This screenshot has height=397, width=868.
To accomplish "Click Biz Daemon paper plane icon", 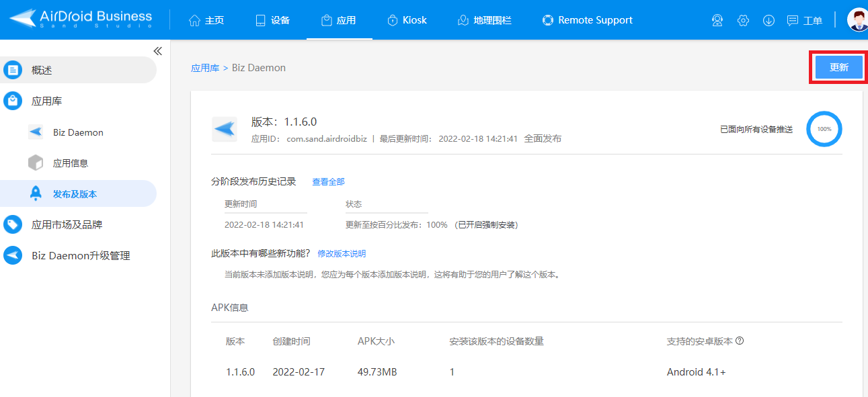I will tap(36, 132).
